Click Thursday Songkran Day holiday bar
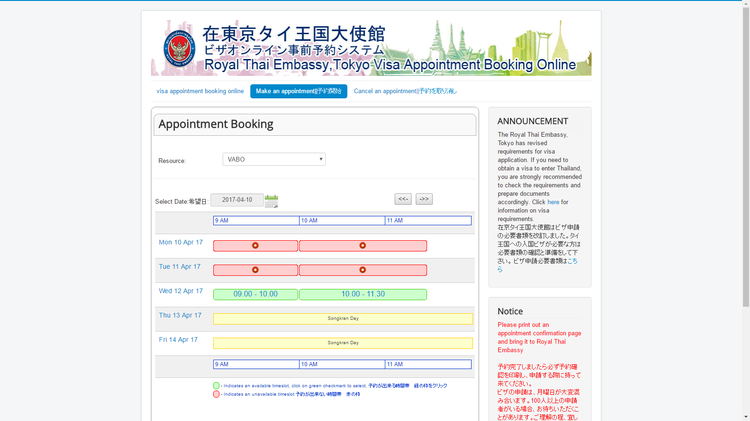This screenshot has height=421, width=750. pos(343,319)
